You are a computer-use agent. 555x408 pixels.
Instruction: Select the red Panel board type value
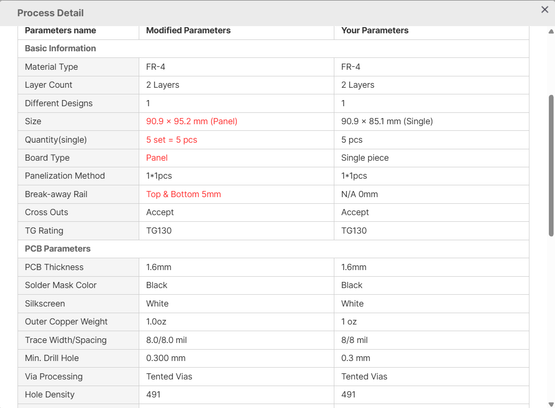[157, 158]
